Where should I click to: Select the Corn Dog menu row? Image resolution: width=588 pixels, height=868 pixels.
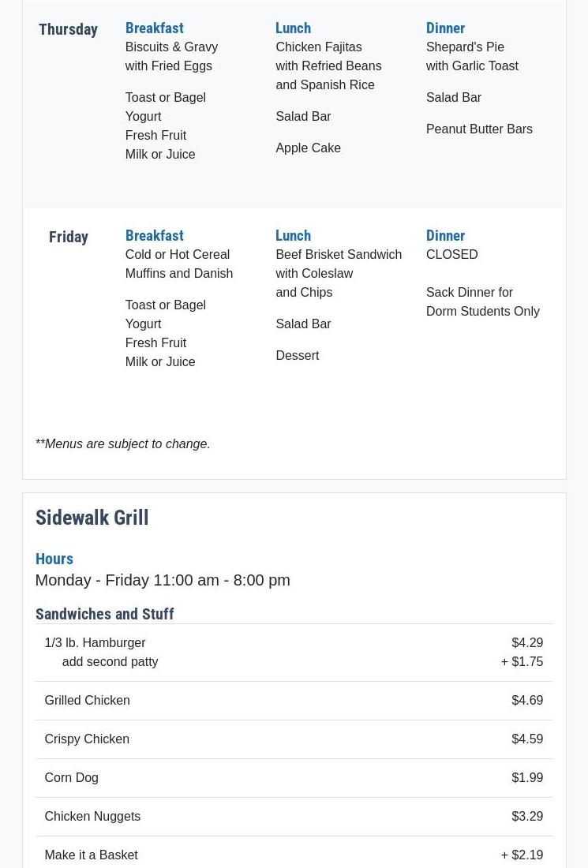tap(294, 778)
